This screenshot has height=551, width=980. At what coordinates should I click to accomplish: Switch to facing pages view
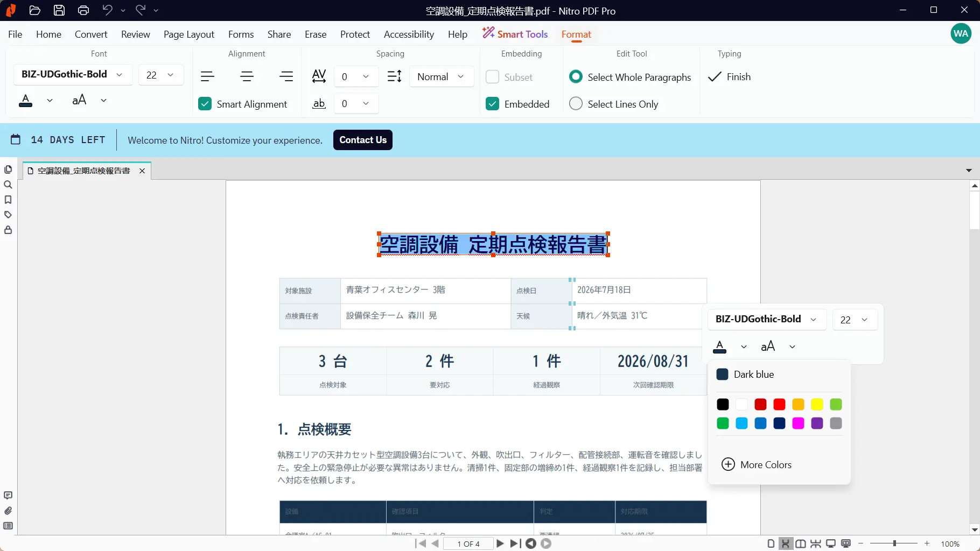tap(801, 543)
